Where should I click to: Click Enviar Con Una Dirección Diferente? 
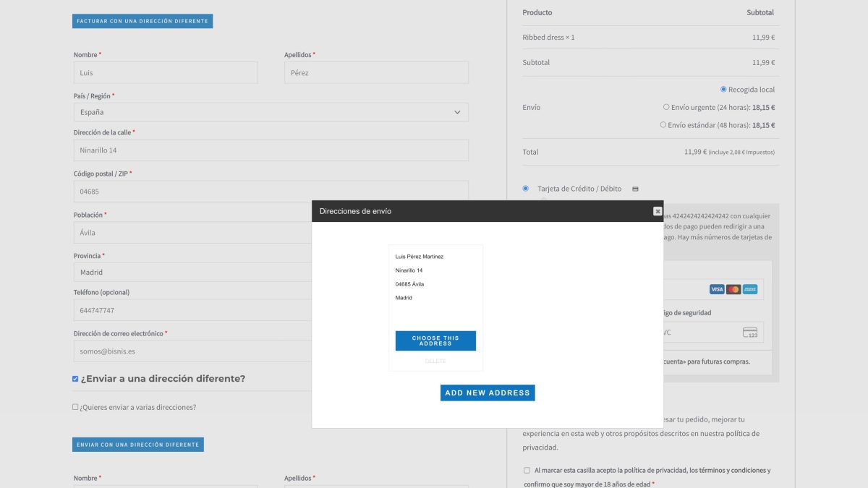click(x=138, y=444)
